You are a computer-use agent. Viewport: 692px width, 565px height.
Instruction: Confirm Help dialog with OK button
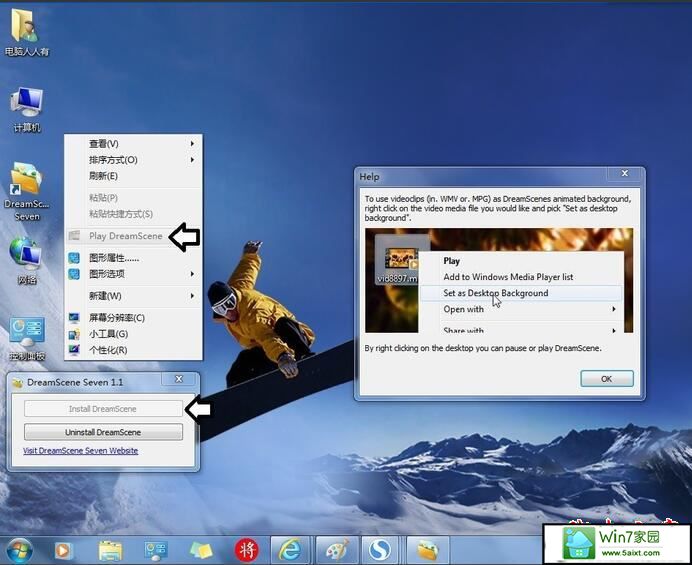pos(607,379)
